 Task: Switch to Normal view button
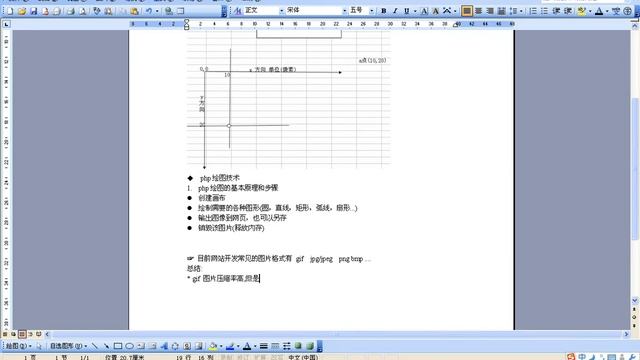point(5,334)
